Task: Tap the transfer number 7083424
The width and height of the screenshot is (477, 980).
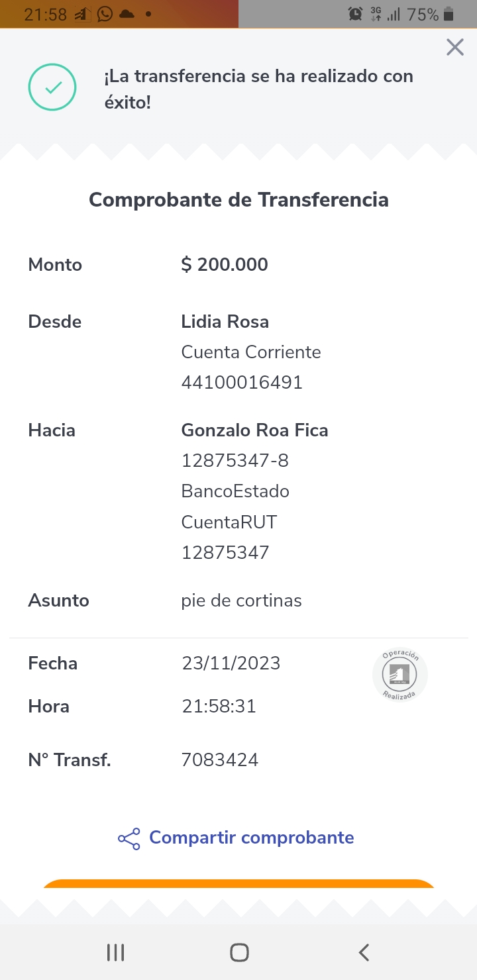Action: (220, 760)
